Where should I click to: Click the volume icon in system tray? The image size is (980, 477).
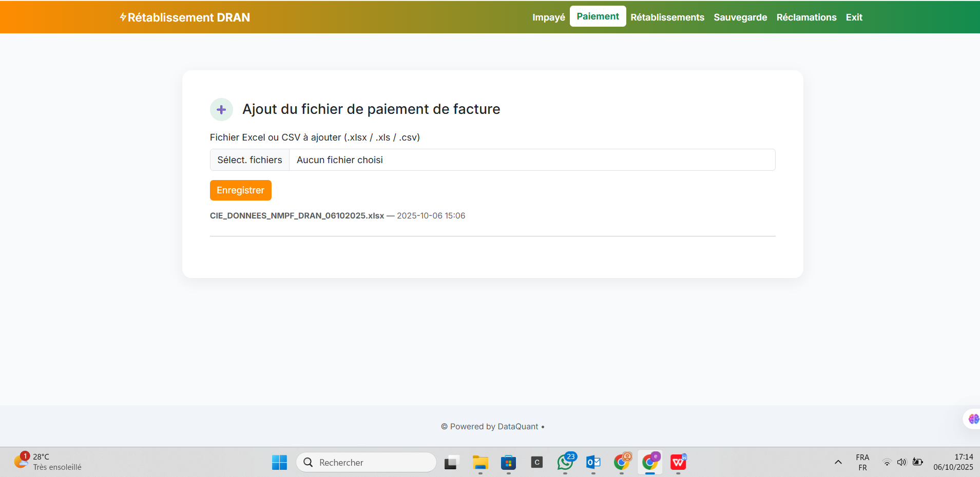(901, 462)
